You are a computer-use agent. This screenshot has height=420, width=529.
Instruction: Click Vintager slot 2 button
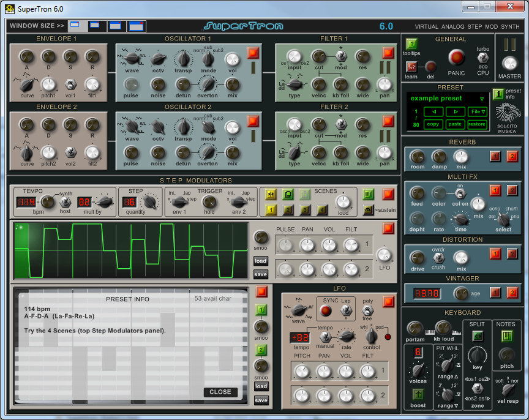pyautogui.click(x=512, y=293)
